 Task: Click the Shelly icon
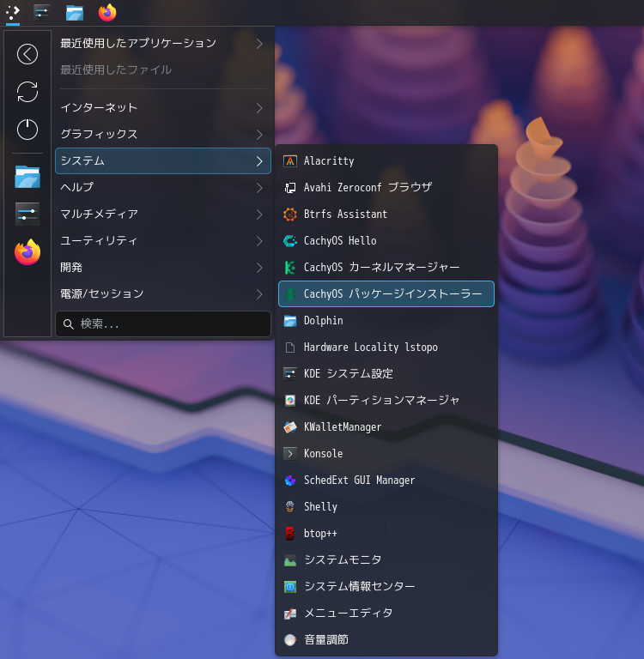[x=290, y=507]
